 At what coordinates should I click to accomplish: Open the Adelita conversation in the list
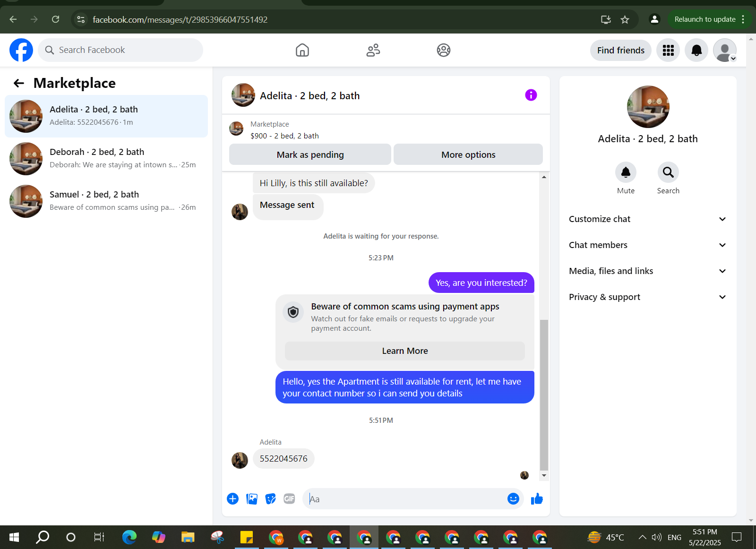click(x=106, y=116)
